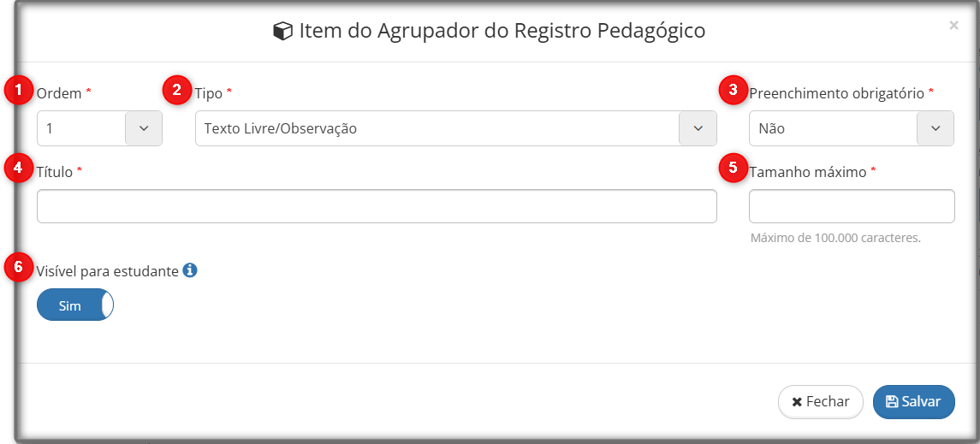Viewport: 980px width, 444px height.
Task: Close the dialog with the X
Action: coord(953,26)
